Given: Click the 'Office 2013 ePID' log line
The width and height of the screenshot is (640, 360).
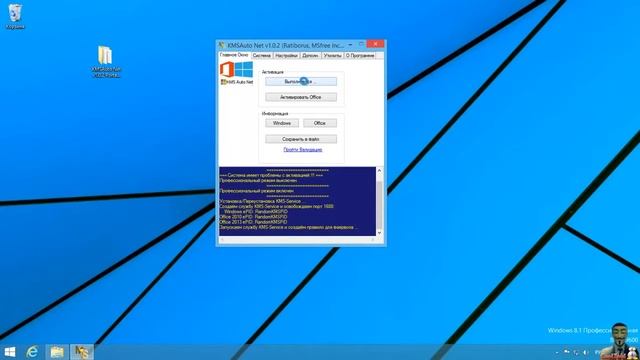Looking at the screenshot, I should click(x=253, y=222).
